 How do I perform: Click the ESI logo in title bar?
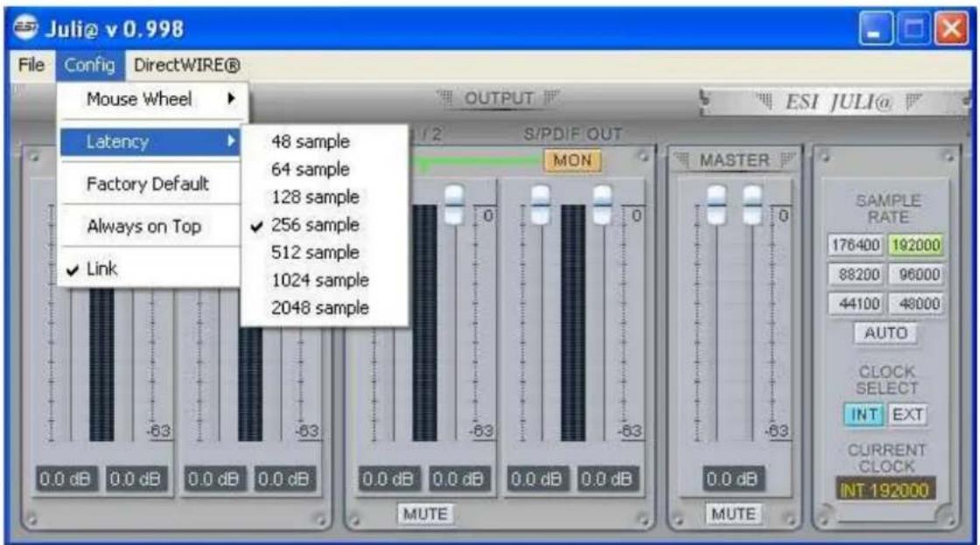click(x=25, y=28)
